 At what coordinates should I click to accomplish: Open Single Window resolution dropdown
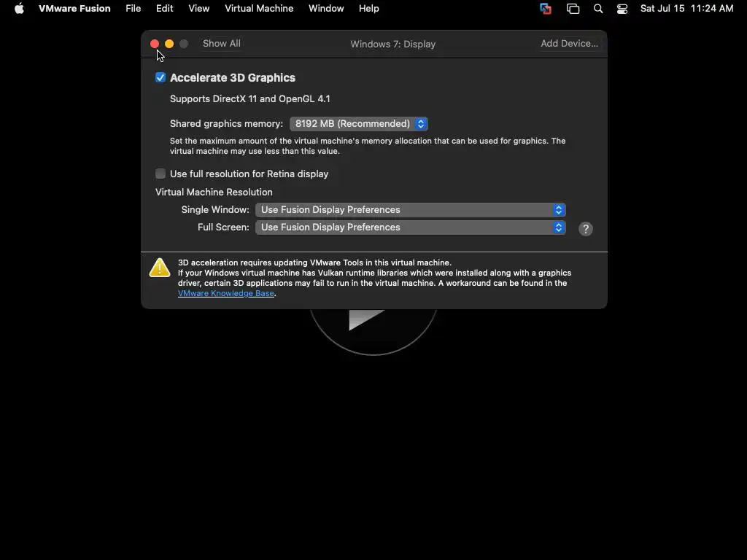click(x=411, y=210)
